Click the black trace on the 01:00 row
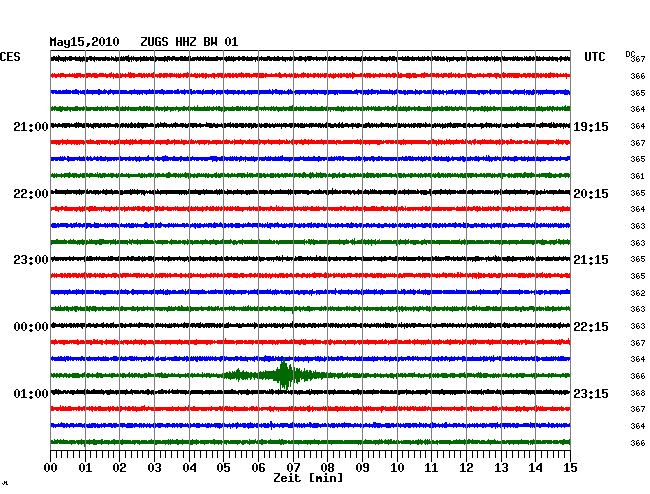 (x=310, y=392)
